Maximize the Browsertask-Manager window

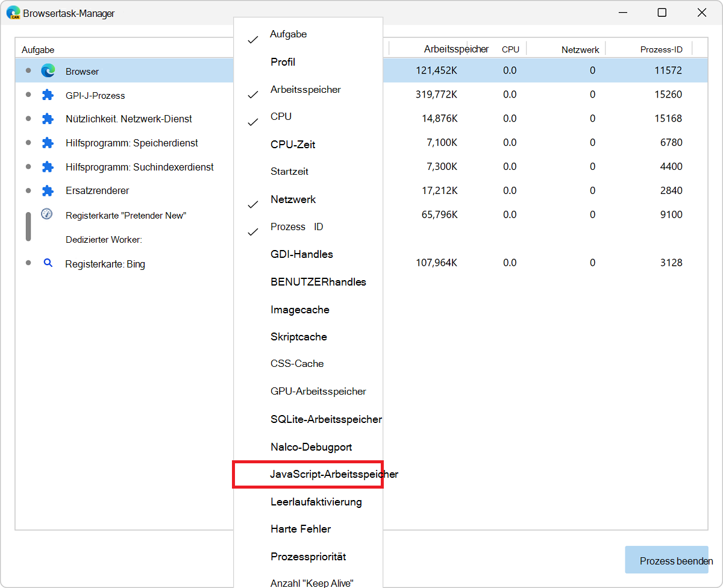click(x=662, y=13)
